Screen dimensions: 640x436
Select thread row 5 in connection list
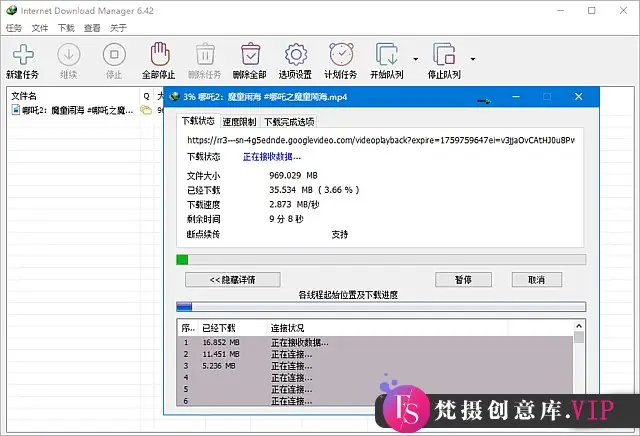pyautogui.click(x=375, y=389)
